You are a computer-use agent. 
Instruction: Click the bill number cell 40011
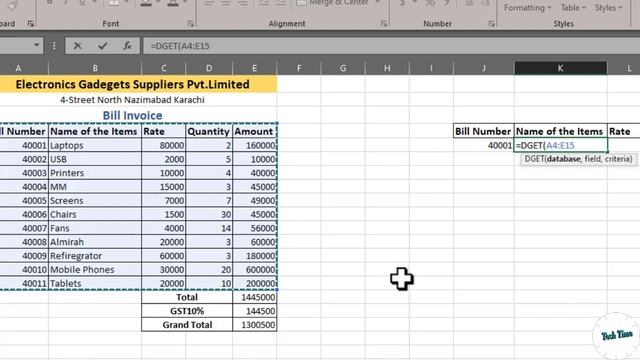coord(24,283)
